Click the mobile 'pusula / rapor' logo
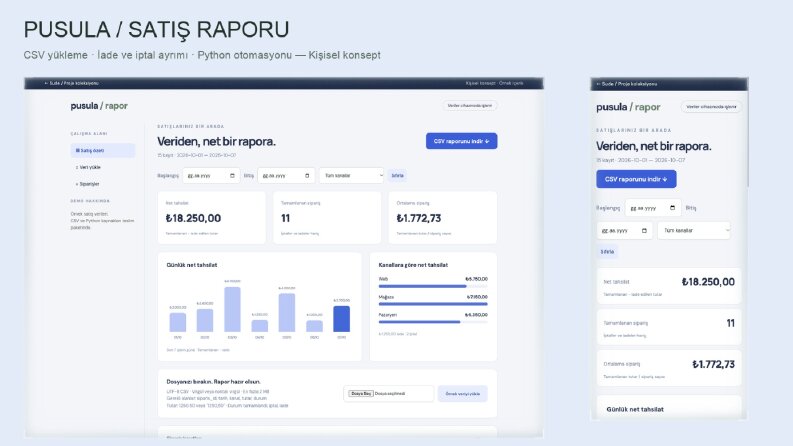The width and height of the screenshot is (793, 446). pos(628,107)
